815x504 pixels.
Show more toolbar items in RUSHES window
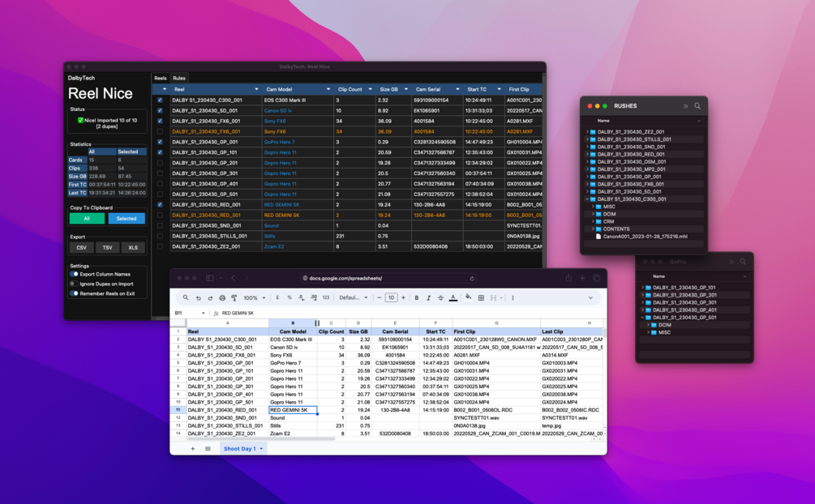point(685,106)
